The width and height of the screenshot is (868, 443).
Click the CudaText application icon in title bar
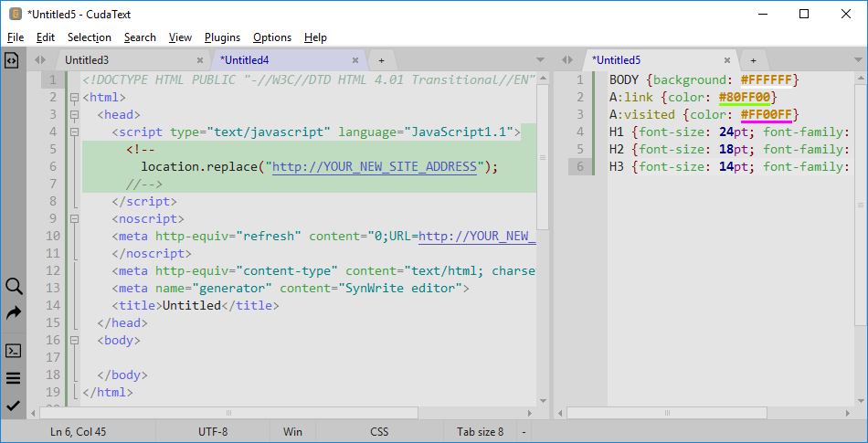coord(16,14)
